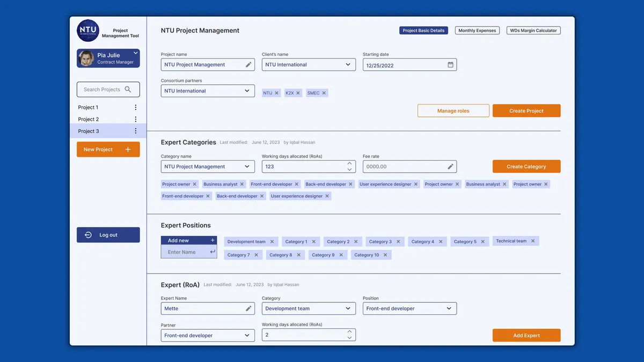The image size is (644, 362).
Task: Click the pencil icon in Expert Name field
Action: [248, 308]
